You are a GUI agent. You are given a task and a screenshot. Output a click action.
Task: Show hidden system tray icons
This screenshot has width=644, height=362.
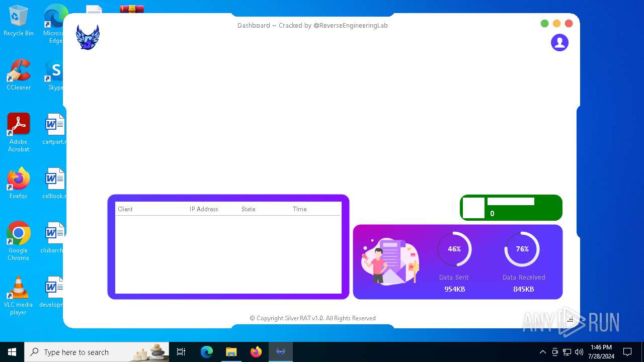click(542, 352)
